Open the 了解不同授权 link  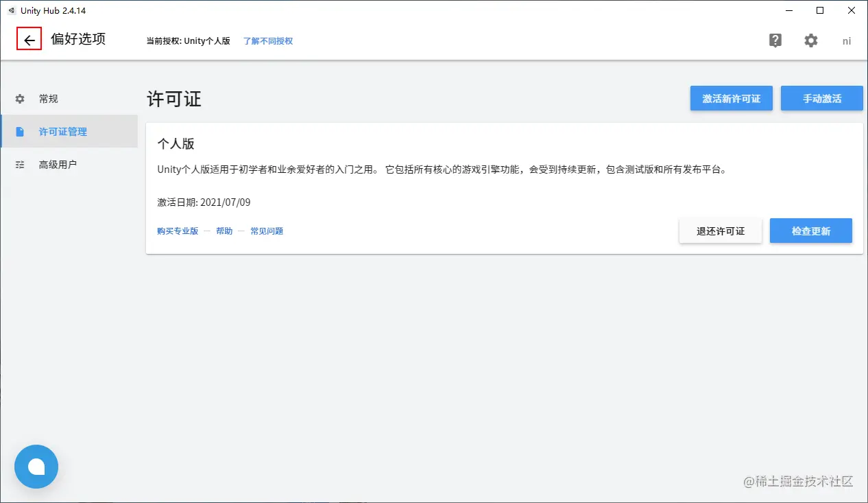tap(268, 41)
